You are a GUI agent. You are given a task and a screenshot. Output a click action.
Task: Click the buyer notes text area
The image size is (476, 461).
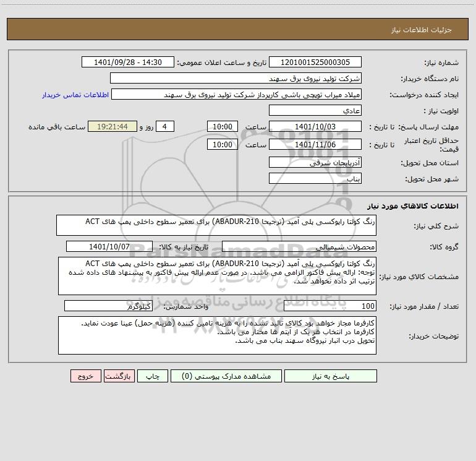pos(217,335)
